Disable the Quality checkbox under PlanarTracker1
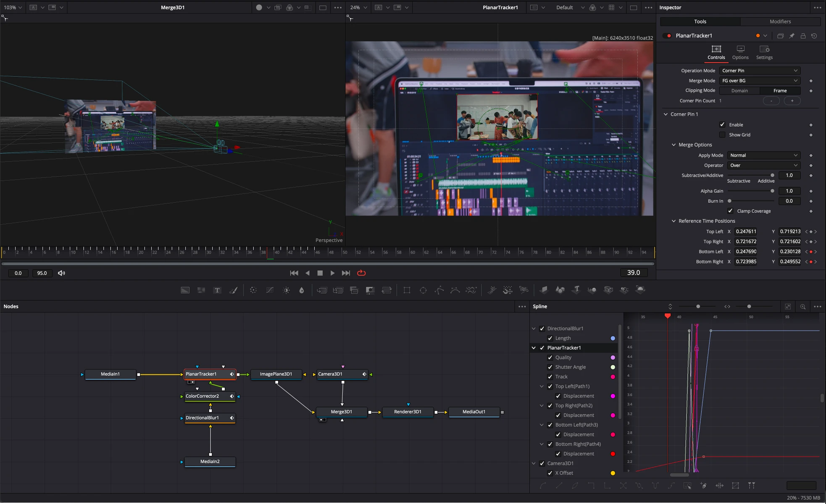 coord(550,357)
